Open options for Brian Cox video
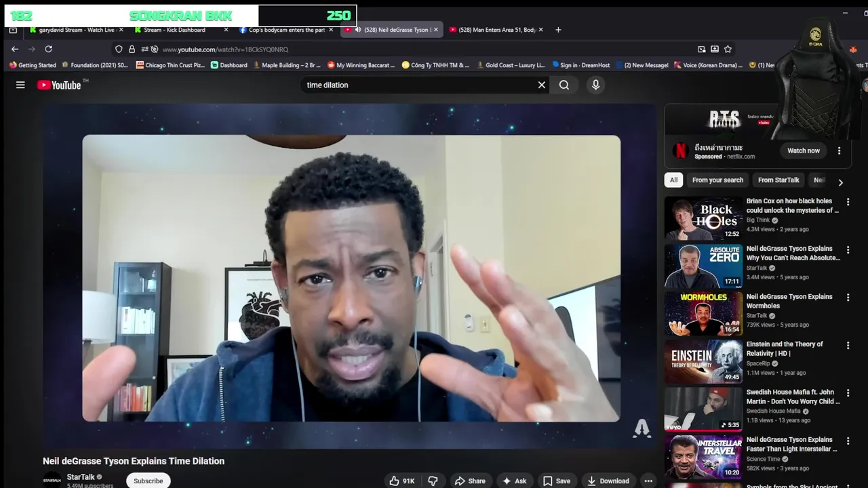The height and width of the screenshot is (488, 868). [848, 202]
